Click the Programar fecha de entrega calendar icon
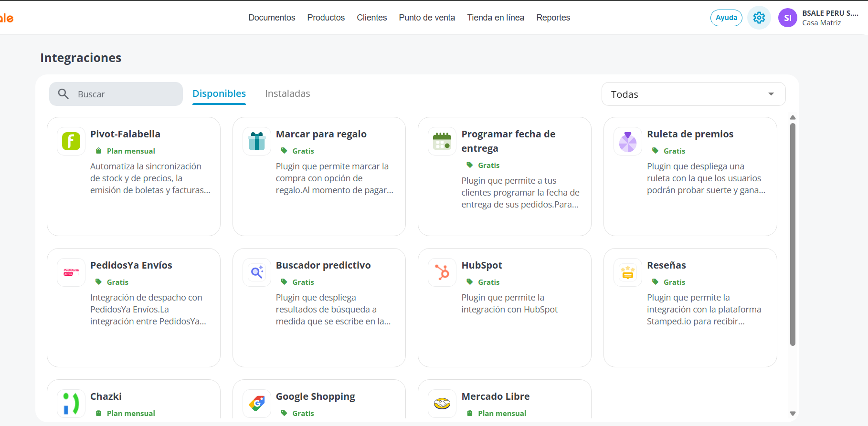This screenshot has height=426, width=868. (442, 141)
